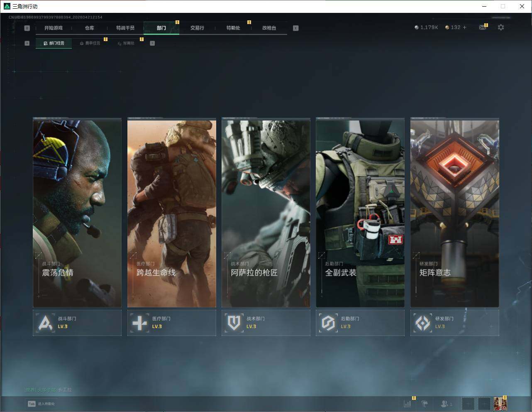Click the second empty squad slot plus

point(484,404)
